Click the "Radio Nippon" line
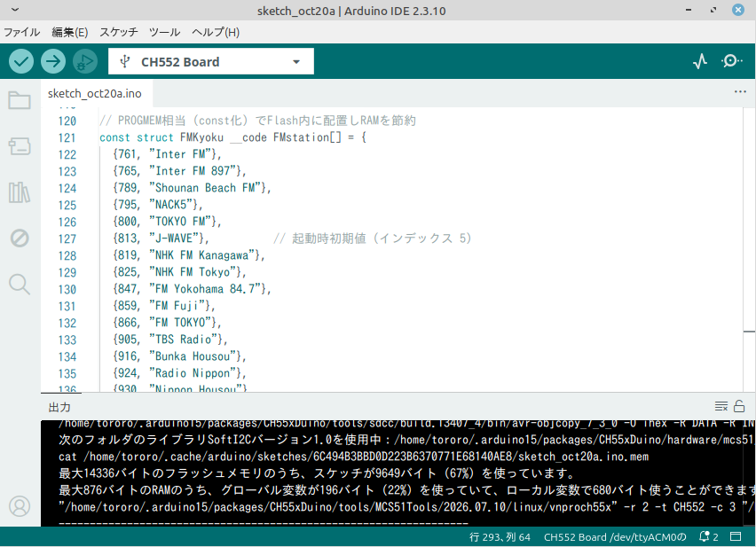756x547 pixels. [179, 373]
